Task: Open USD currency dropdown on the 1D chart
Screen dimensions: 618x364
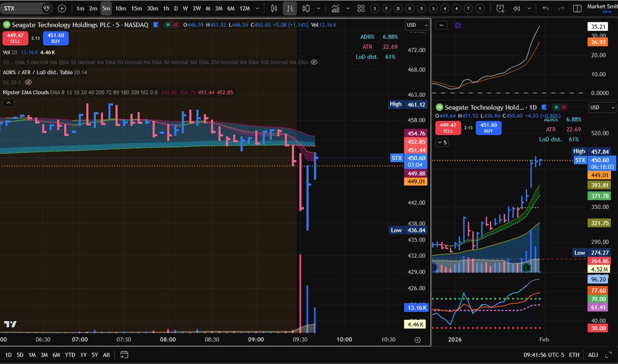Action: pyautogui.click(x=603, y=108)
